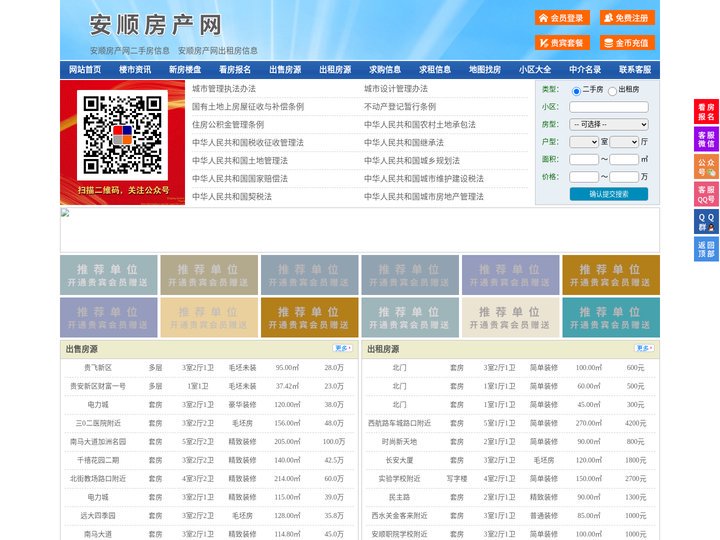The height and width of the screenshot is (540, 720).
Task: Click the 更多 icon in 出售房源 header
Action: click(x=343, y=348)
